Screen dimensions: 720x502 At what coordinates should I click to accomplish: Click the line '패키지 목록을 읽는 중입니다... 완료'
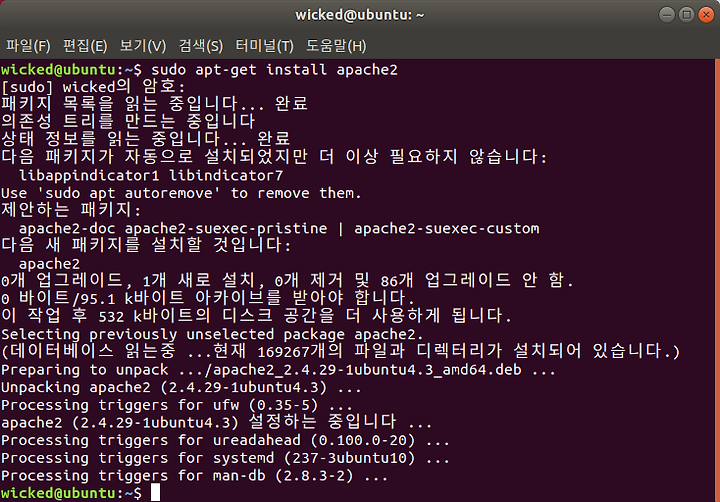154,104
